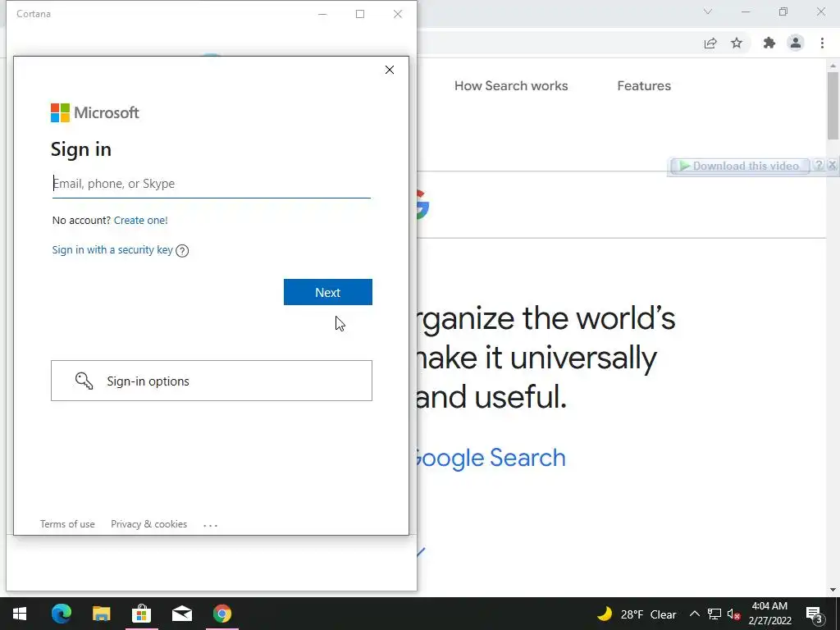Show hidden system tray icons
The width and height of the screenshot is (840, 630).
694,614
